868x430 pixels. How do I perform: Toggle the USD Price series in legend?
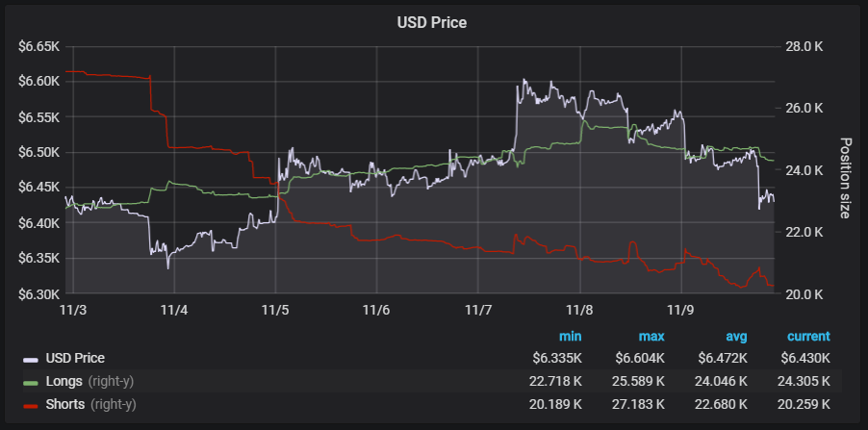tap(75, 358)
